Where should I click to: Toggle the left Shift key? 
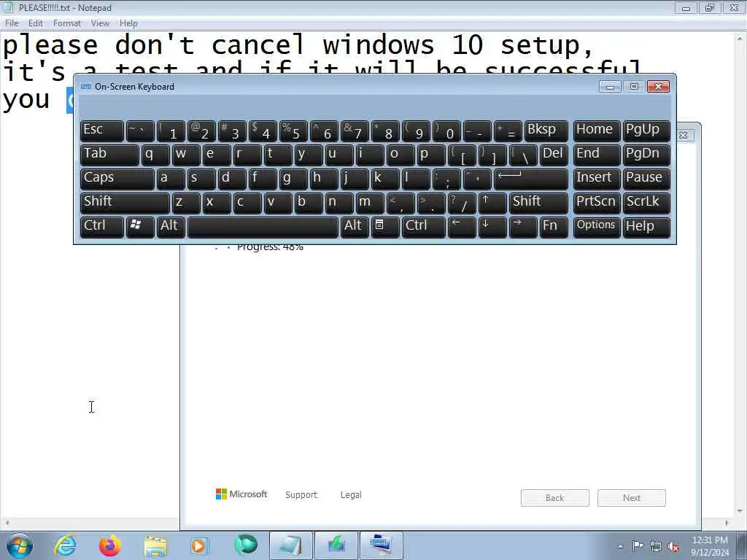125,203
